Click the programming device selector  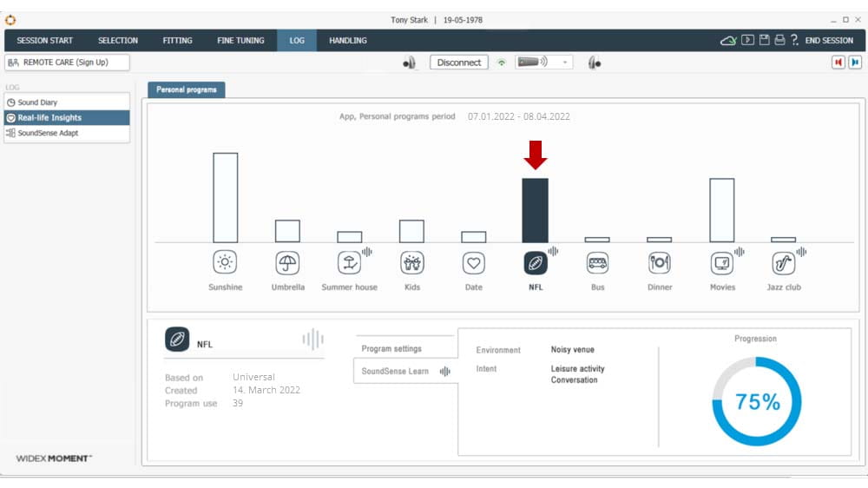click(x=543, y=62)
